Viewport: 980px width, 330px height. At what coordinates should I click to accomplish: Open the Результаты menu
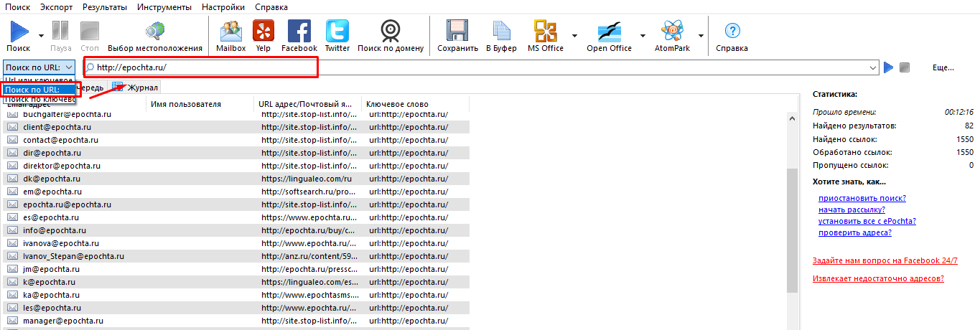105,7
